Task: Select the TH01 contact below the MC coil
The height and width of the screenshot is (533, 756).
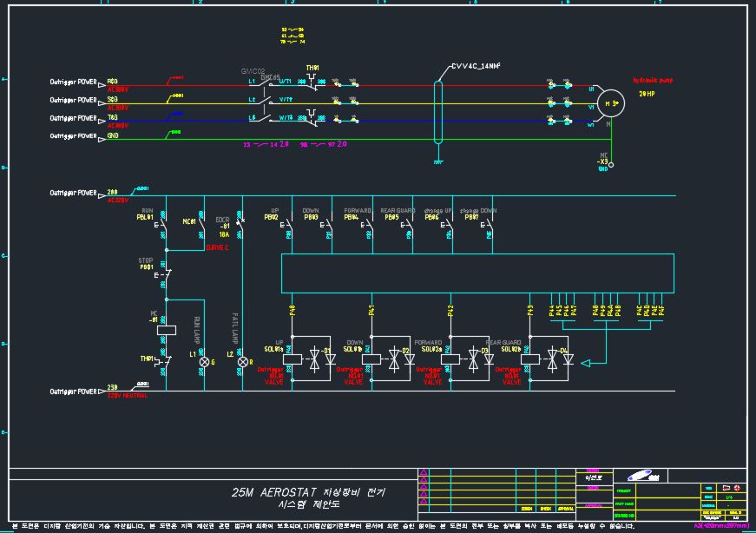Action: point(164,361)
